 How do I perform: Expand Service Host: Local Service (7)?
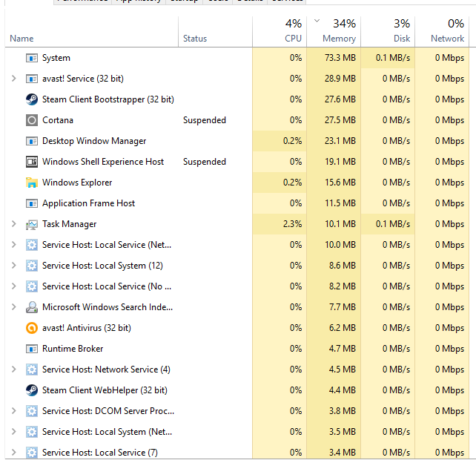click(13, 453)
